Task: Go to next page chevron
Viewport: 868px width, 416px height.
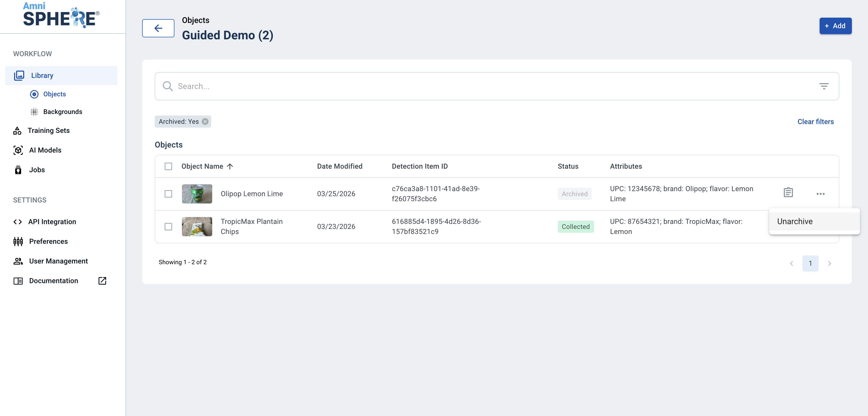Action: (x=829, y=263)
